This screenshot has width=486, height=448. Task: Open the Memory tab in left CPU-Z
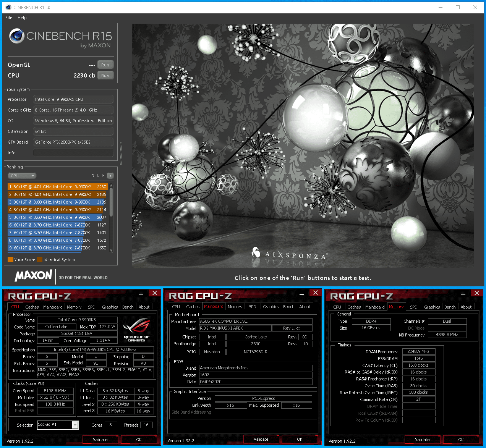pos(74,307)
